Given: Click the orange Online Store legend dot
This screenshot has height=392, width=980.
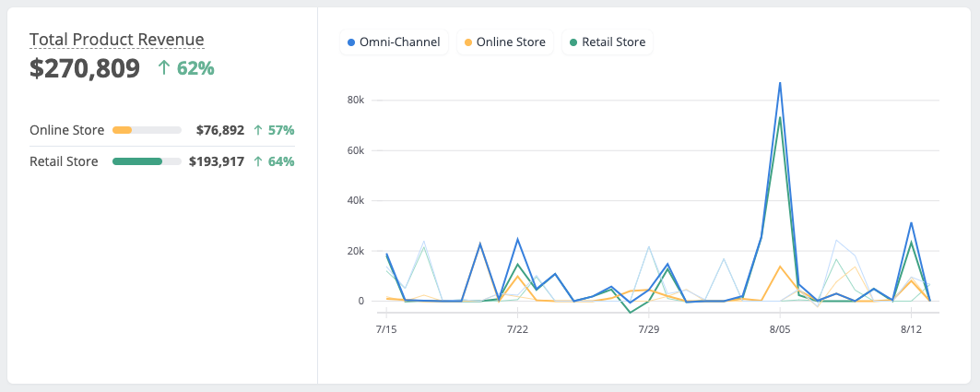Looking at the screenshot, I should pos(467,42).
